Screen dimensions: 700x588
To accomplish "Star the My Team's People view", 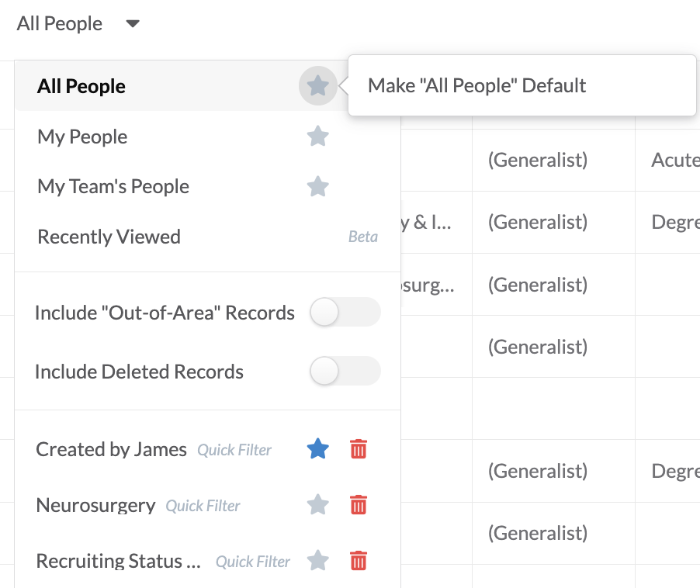I will 317,187.
